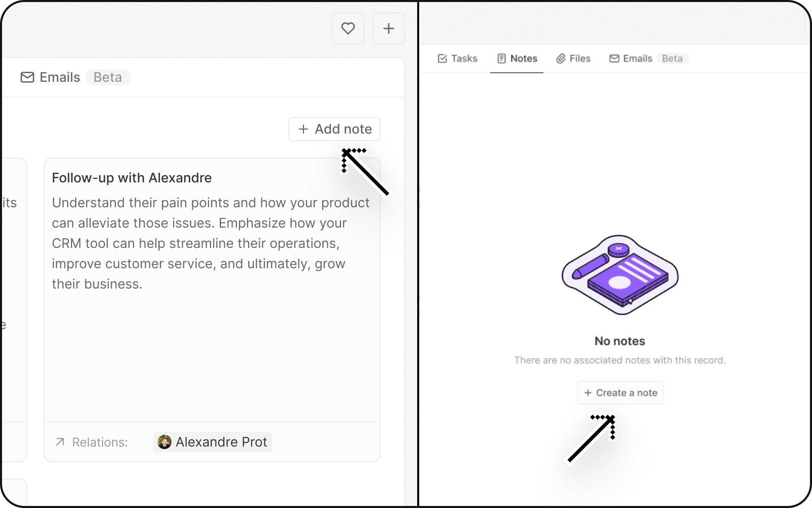Click the purple notebook illustration
Image resolution: width=812 pixels, height=508 pixels.
(x=620, y=275)
